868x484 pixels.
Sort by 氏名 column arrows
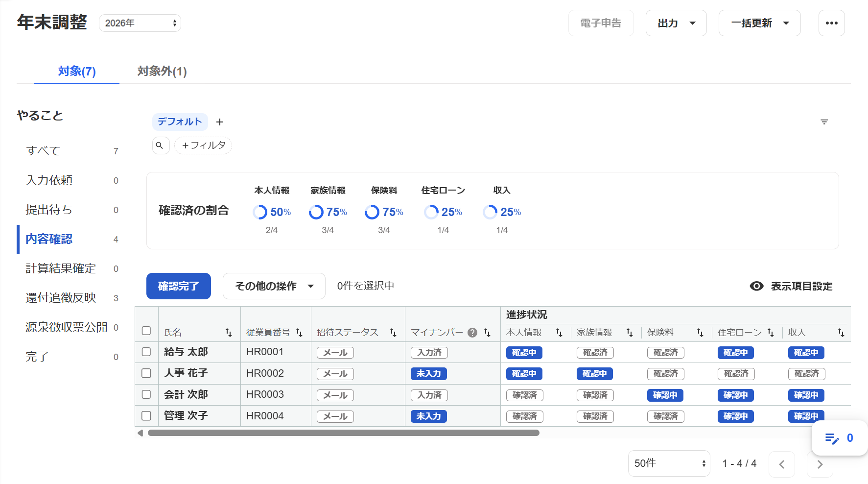pos(229,333)
